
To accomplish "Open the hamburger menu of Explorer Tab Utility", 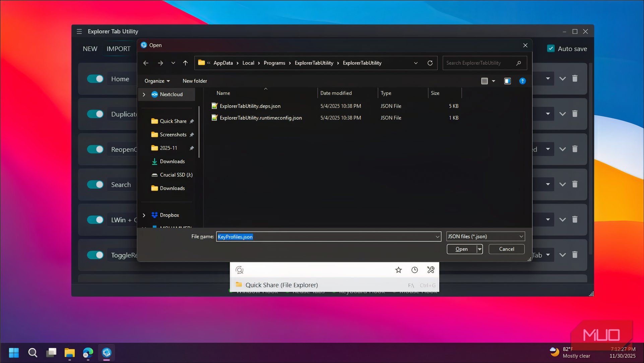I will click(79, 32).
